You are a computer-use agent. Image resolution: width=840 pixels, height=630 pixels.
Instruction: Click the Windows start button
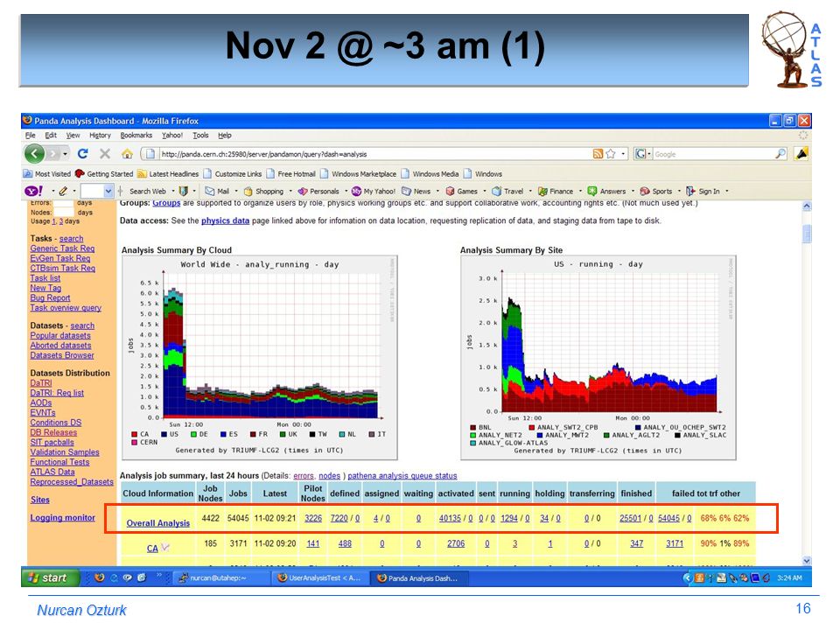tap(51, 577)
